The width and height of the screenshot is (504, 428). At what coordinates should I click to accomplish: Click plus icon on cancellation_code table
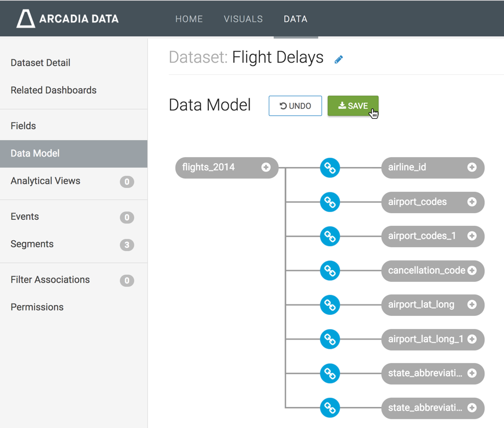pyautogui.click(x=472, y=271)
